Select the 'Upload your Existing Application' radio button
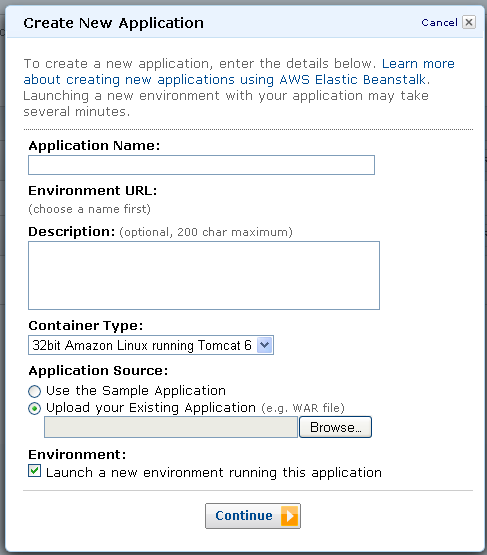The width and height of the screenshot is (487, 555). pyautogui.click(x=34, y=409)
